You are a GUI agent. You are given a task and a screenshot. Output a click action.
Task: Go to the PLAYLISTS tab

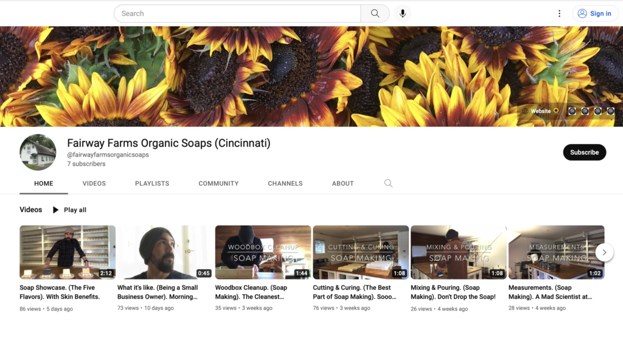152,184
